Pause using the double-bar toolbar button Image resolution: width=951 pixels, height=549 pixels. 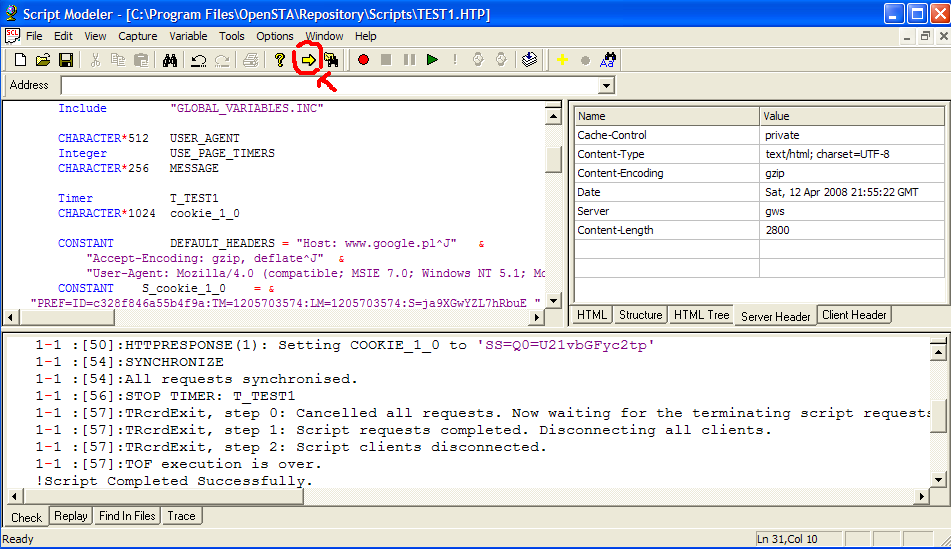409,60
